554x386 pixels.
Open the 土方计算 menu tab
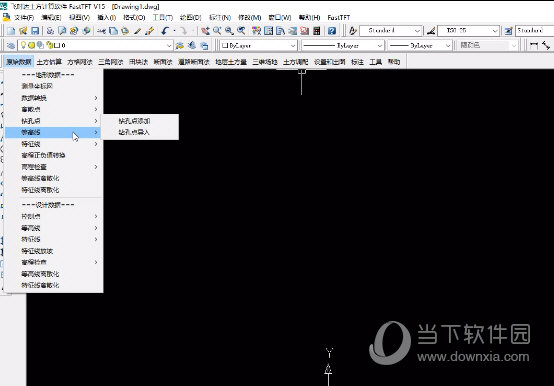pyautogui.click(x=49, y=62)
